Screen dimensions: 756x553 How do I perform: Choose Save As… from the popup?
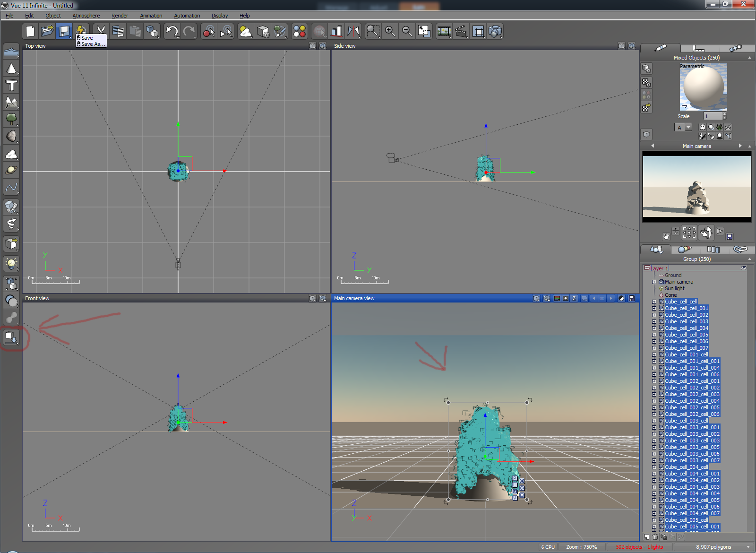tap(93, 44)
